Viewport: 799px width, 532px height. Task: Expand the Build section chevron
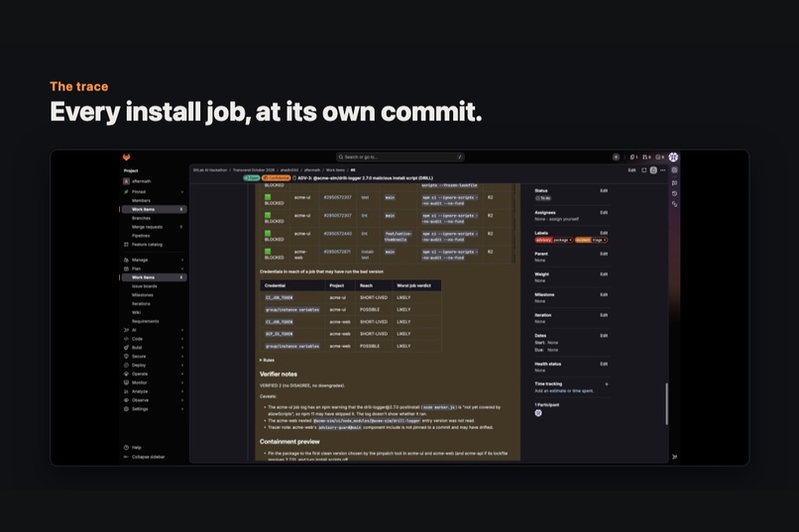182,348
